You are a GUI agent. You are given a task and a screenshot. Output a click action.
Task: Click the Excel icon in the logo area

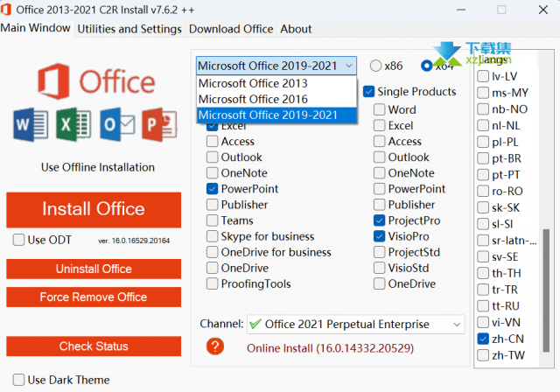point(73,125)
